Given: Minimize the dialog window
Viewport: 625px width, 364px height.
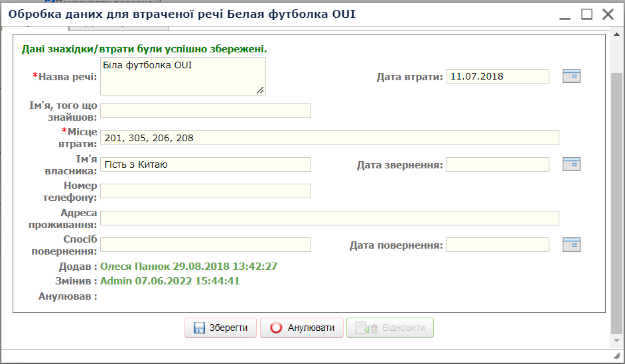Looking at the screenshot, I should (x=565, y=14).
